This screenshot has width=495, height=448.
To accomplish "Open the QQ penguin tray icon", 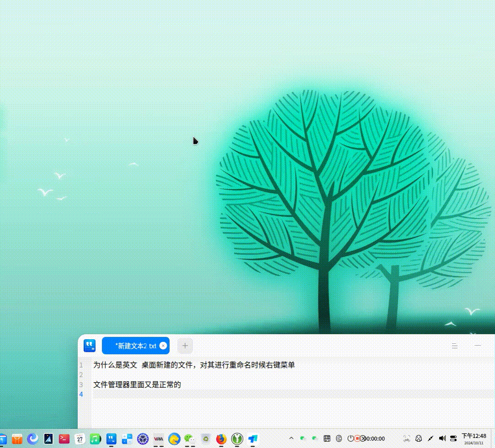I will pyautogui.click(x=419, y=438).
